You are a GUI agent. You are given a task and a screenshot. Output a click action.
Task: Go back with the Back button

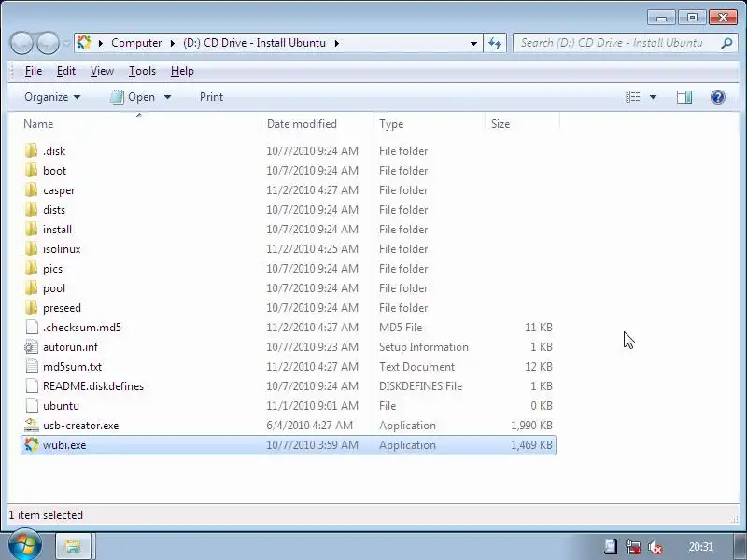tap(21, 43)
